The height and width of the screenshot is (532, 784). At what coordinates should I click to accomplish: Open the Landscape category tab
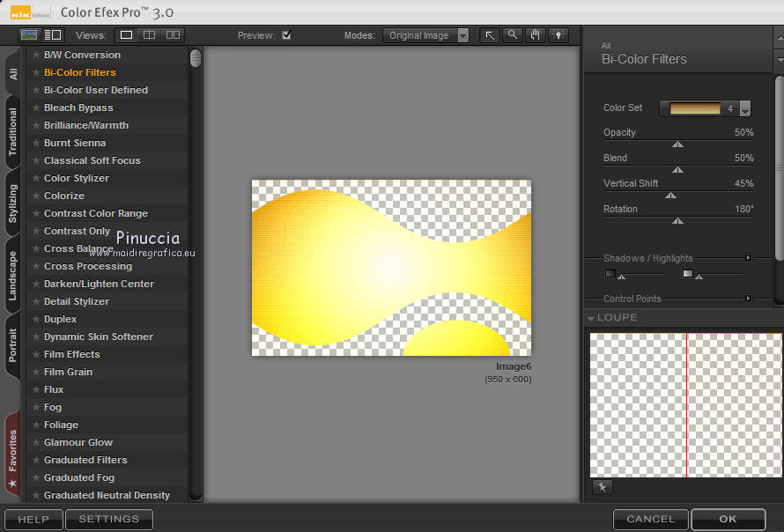(12, 276)
